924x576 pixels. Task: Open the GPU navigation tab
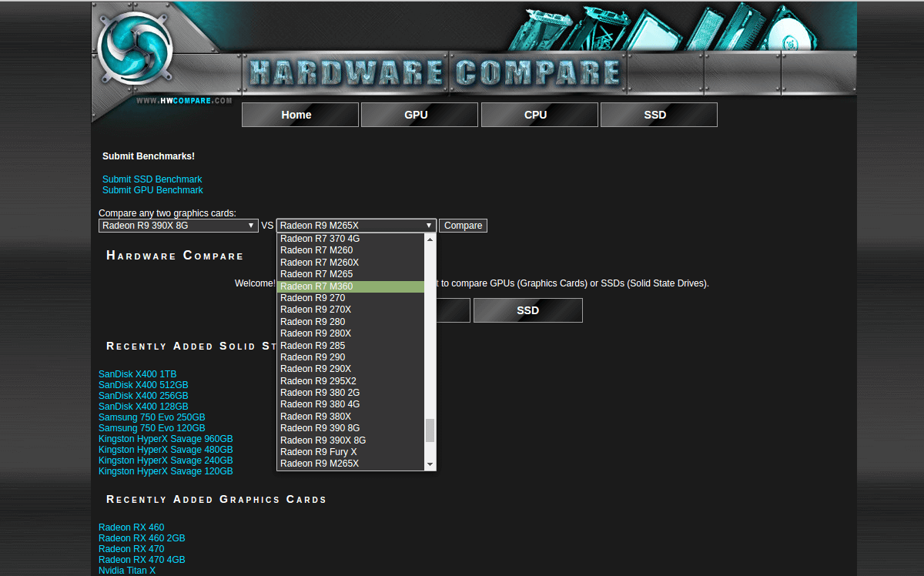click(x=420, y=115)
